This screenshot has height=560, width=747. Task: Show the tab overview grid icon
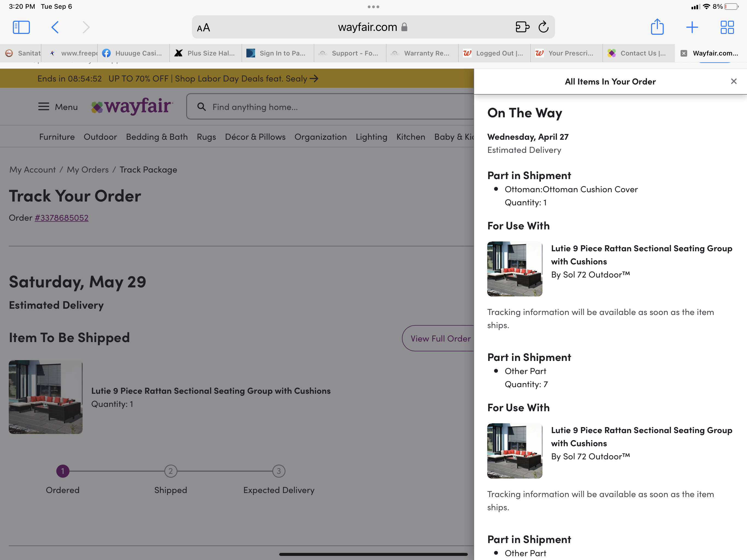tap(727, 27)
